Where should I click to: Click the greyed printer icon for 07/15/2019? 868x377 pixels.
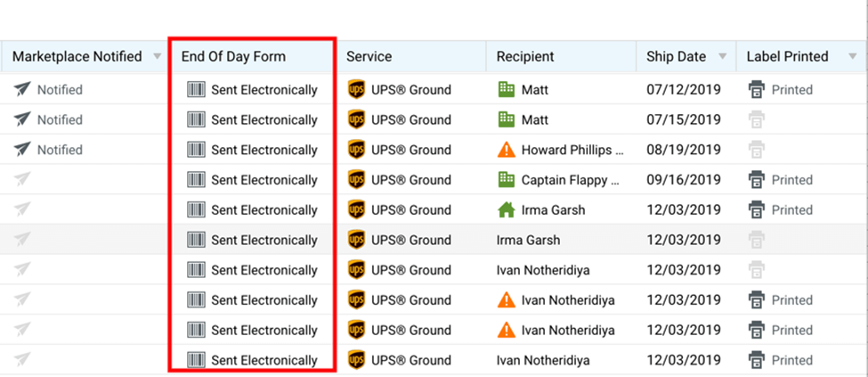coord(757,119)
